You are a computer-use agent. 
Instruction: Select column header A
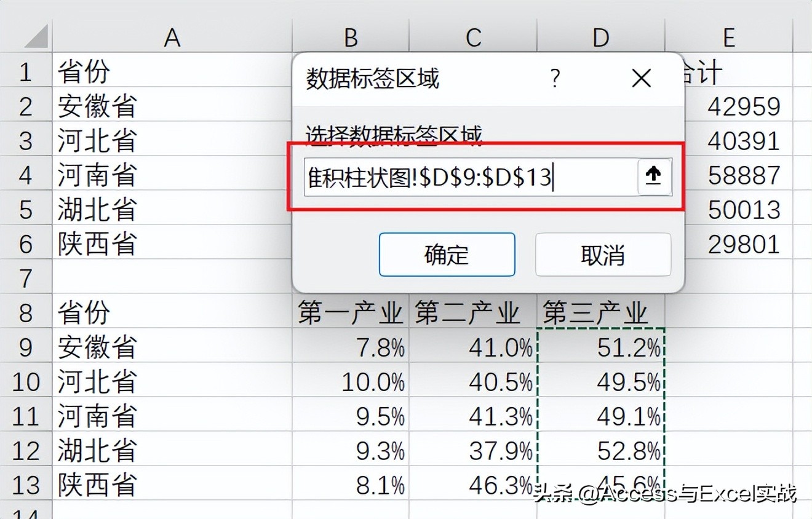(172, 37)
